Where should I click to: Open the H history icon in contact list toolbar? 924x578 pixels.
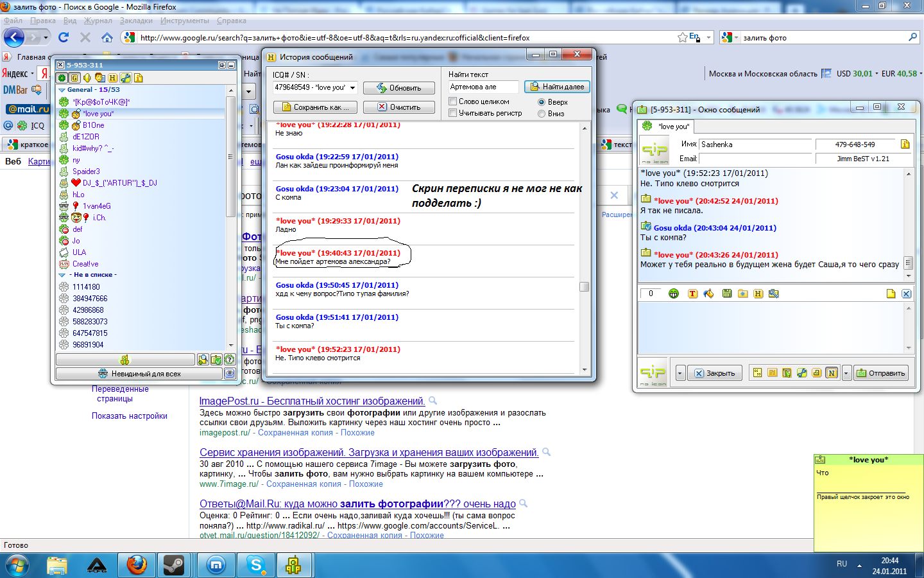click(x=113, y=78)
